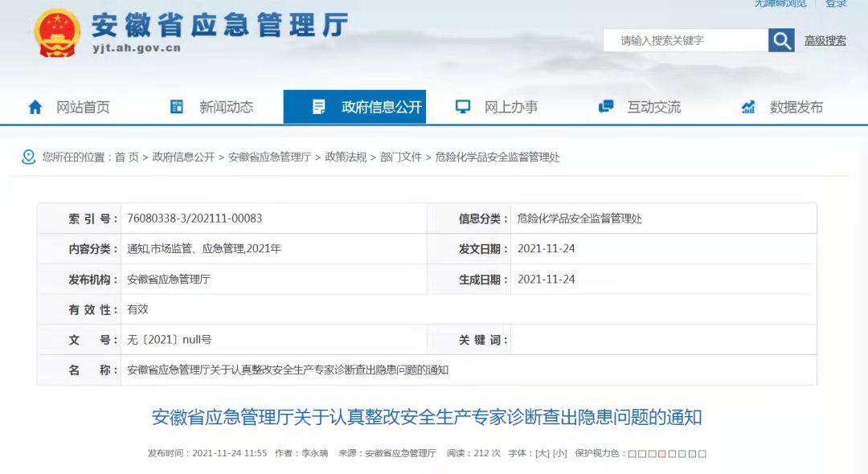Click the home icon beside 网站首页
Image resolution: width=868 pixels, height=474 pixels.
click(x=35, y=107)
